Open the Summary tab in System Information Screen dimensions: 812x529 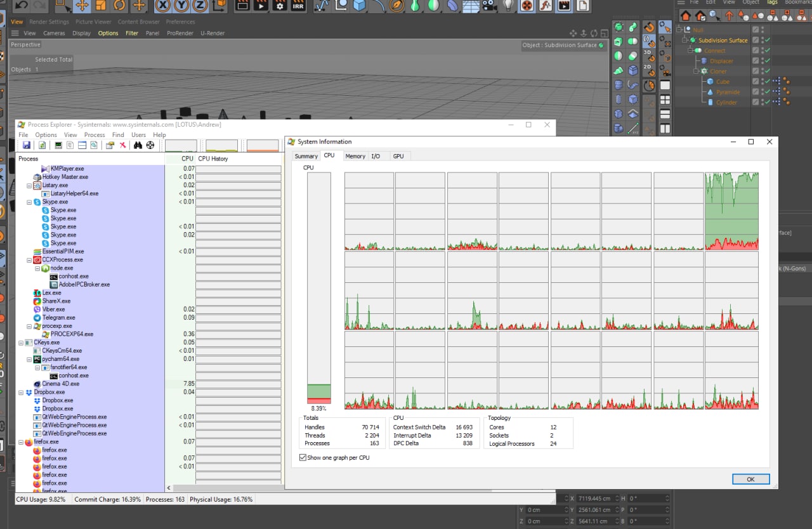click(306, 156)
